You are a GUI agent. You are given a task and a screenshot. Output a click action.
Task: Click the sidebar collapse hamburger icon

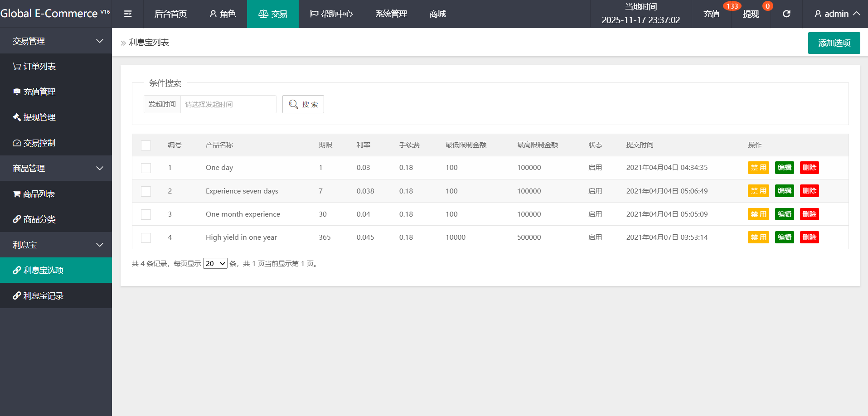tap(128, 14)
